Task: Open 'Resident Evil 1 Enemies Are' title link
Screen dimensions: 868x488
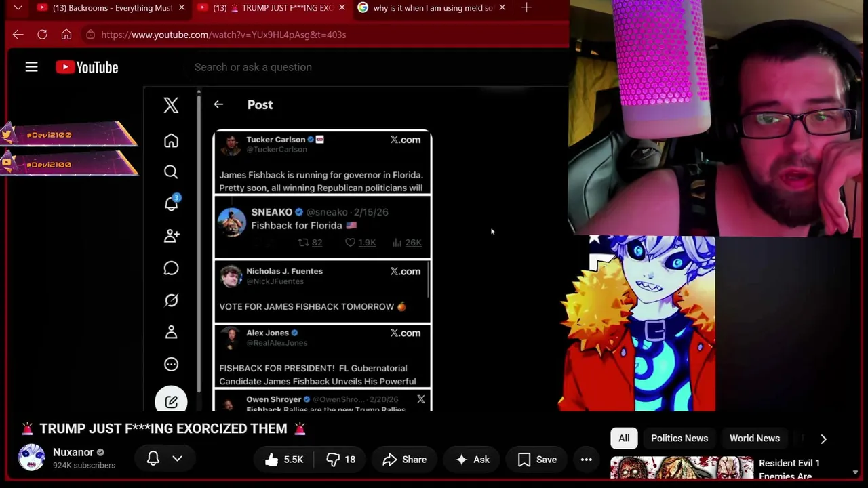Action: pos(789,469)
